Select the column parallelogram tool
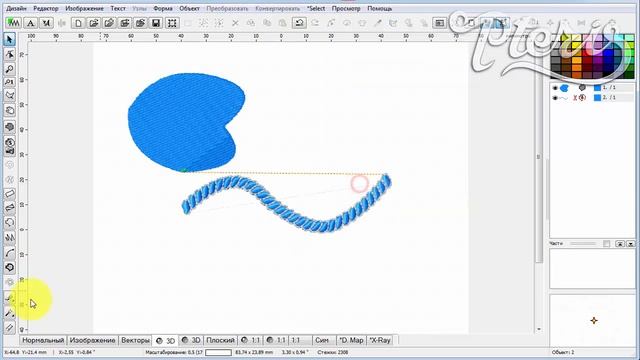This screenshot has height=360, width=640. point(9,194)
